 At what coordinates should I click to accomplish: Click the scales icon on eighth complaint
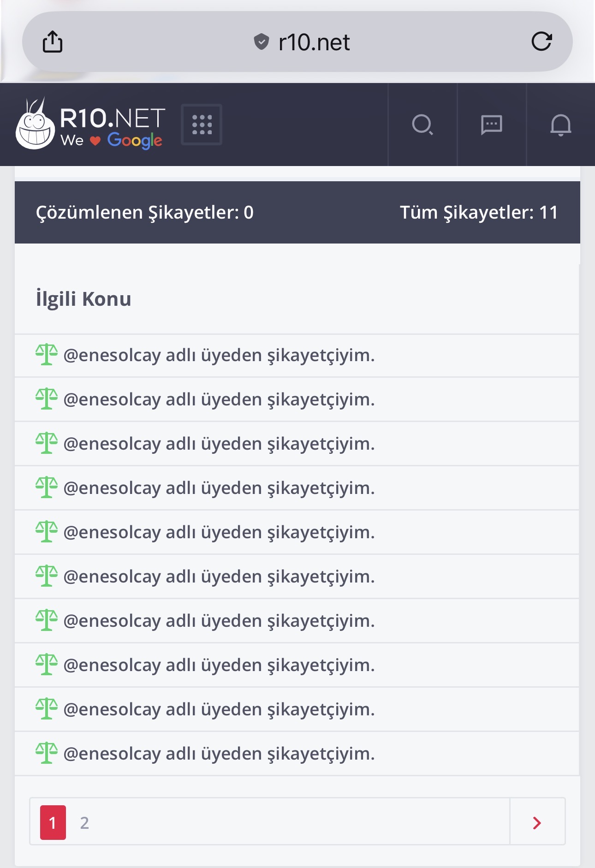point(47,665)
